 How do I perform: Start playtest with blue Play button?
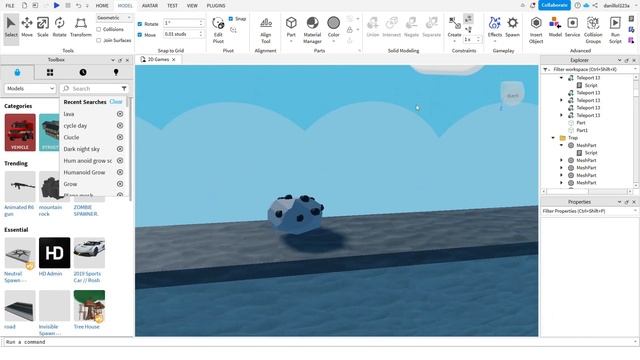[x=57, y=5]
